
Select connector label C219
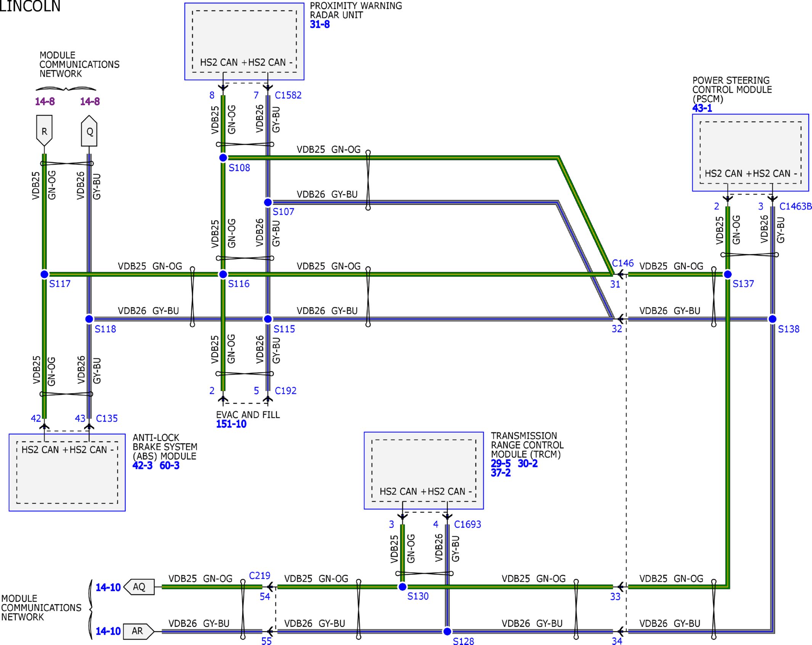point(259,576)
